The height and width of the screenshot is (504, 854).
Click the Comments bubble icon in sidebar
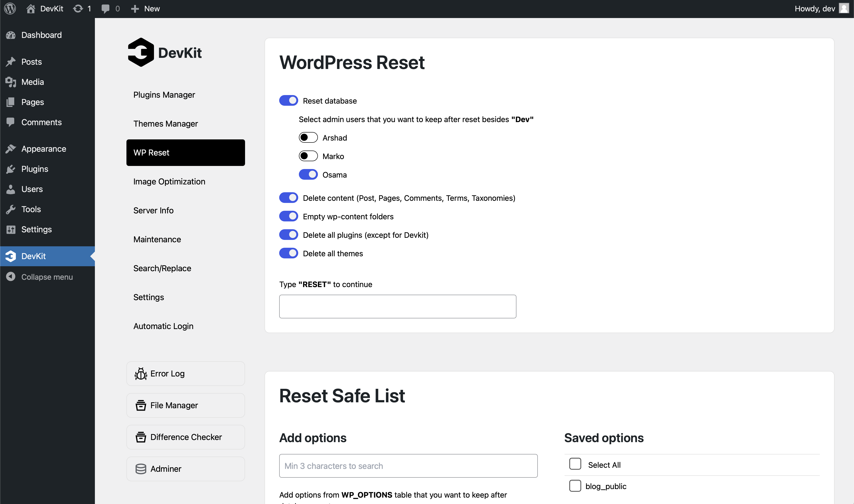tap(11, 122)
